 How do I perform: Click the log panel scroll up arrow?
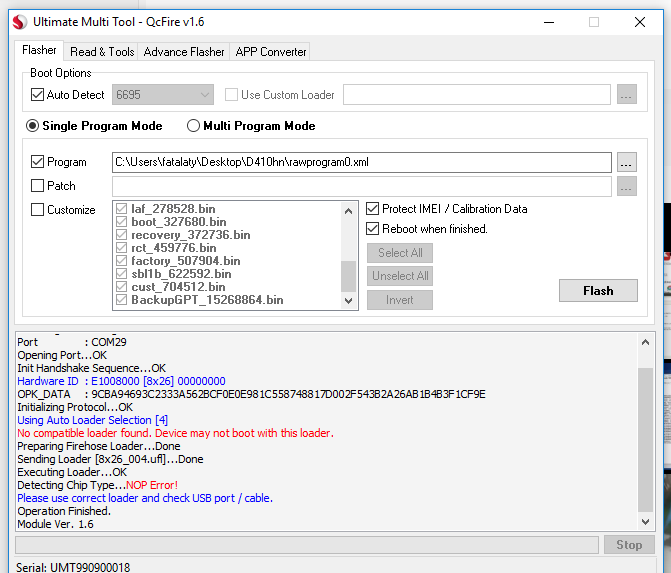pos(645,342)
